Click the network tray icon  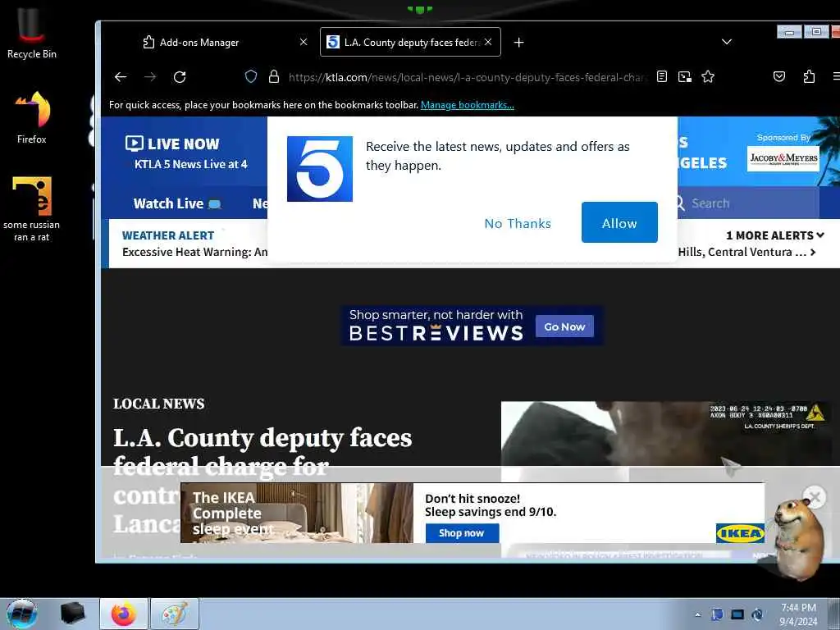click(x=737, y=614)
